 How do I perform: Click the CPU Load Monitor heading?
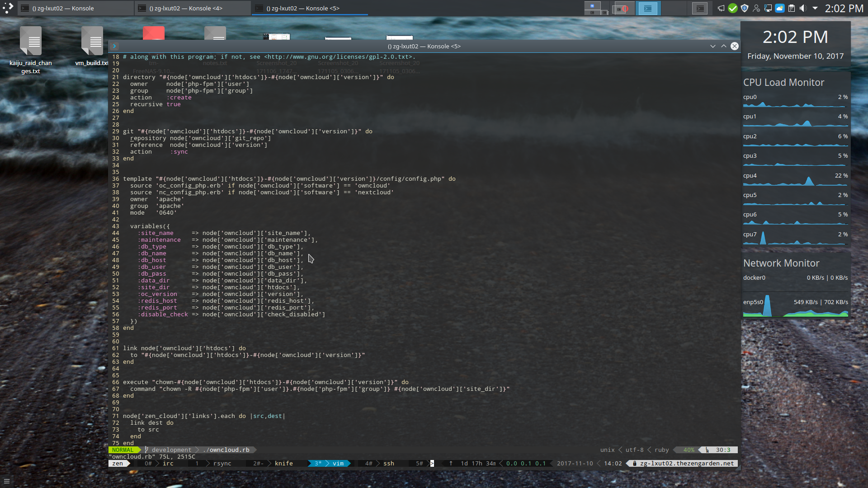[x=783, y=82]
